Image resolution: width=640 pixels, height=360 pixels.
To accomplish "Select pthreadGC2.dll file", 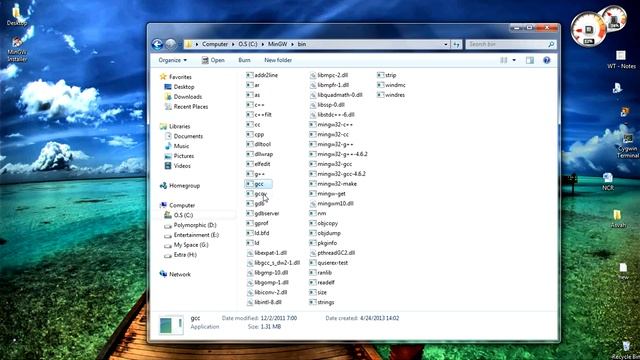I will [332, 253].
